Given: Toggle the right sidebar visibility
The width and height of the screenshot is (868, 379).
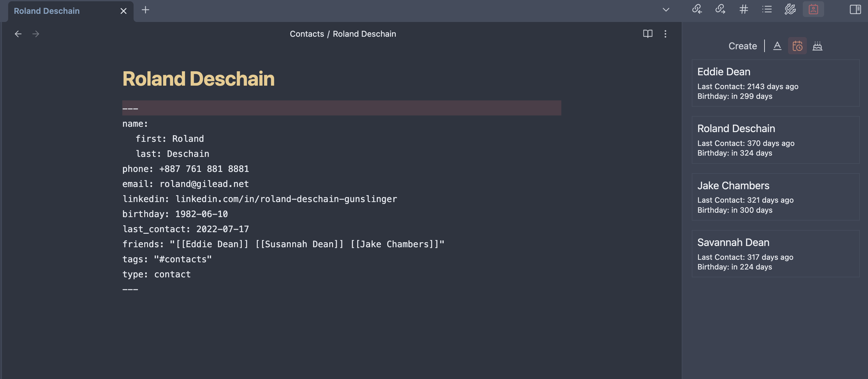Looking at the screenshot, I should click(x=855, y=9).
